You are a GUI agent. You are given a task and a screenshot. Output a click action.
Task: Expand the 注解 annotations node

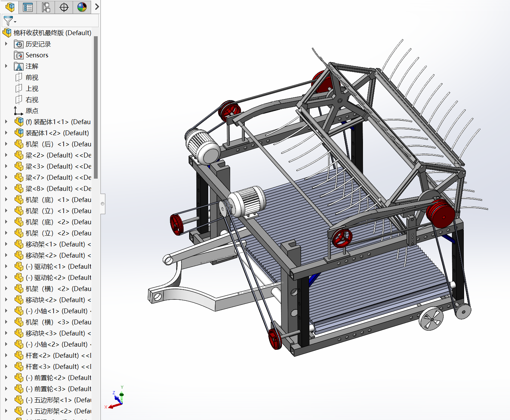click(x=6, y=66)
